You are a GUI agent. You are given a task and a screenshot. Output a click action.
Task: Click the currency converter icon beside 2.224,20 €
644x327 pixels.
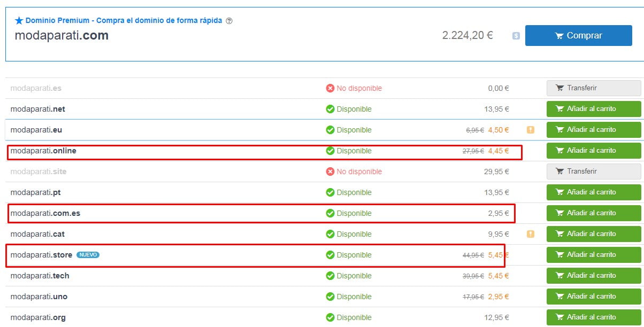tap(514, 35)
